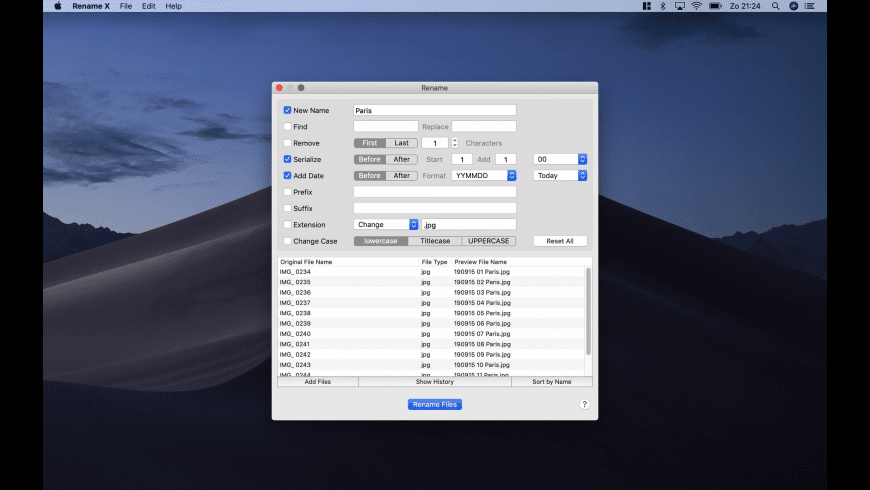This screenshot has width=870, height=490.
Task: Select Before for Add Date position
Action: coord(370,175)
